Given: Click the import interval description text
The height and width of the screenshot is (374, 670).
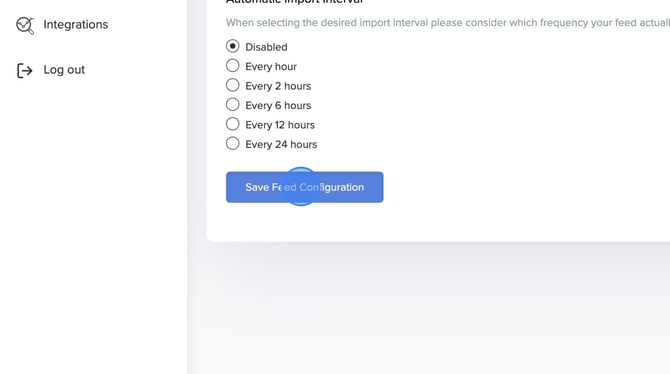Looking at the screenshot, I should point(448,23).
